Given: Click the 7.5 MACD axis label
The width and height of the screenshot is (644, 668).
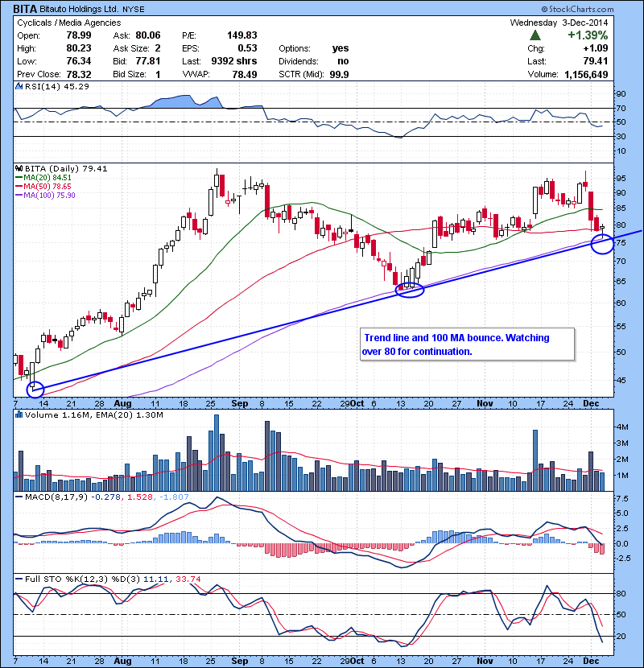Looking at the screenshot, I should [x=621, y=498].
